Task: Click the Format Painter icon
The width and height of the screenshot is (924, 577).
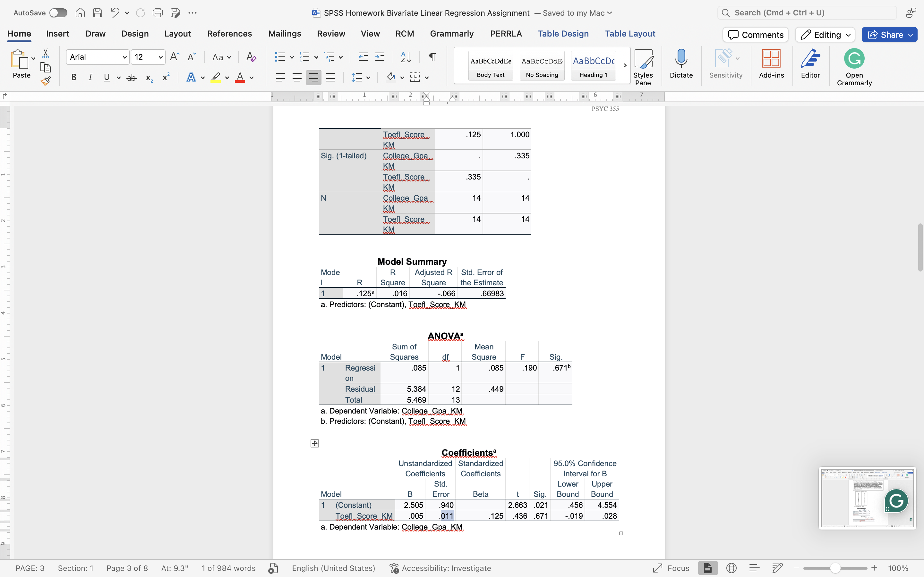Action: coord(46,80)
